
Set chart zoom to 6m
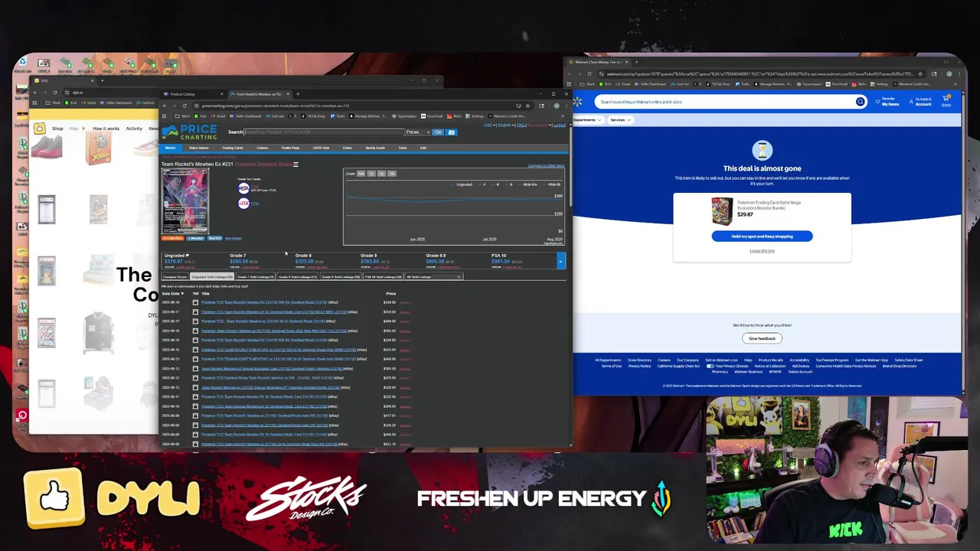point(361,174)
